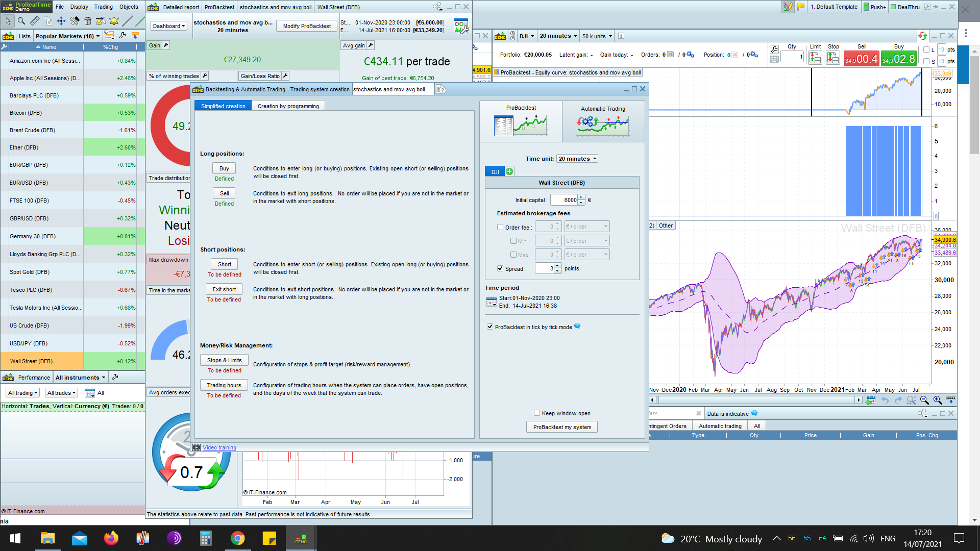Screen dimensions: 980x551
Task: Disable the Spread checkbox
Action: click(x=501, y=269)
